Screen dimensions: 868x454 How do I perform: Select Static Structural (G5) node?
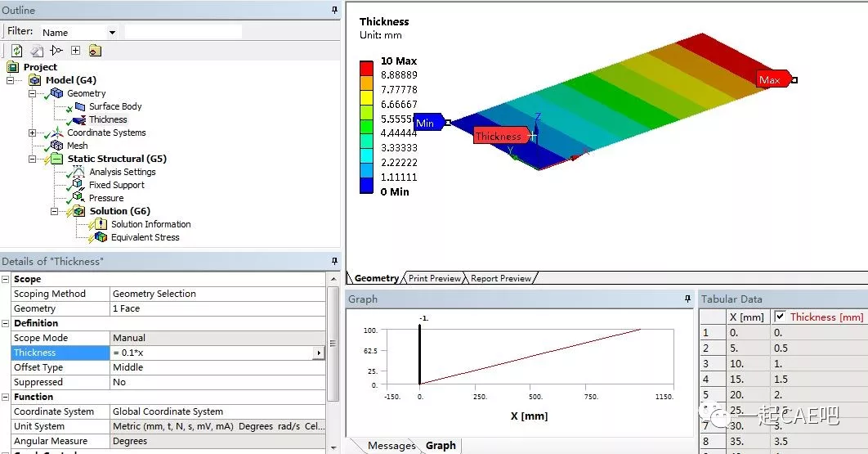pyautogui.click(x=117, y=159)
